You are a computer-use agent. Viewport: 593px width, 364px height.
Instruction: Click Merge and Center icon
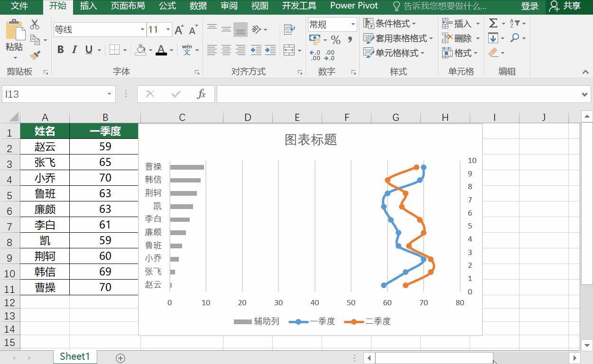pyautogui.click(x=289, y=49)
